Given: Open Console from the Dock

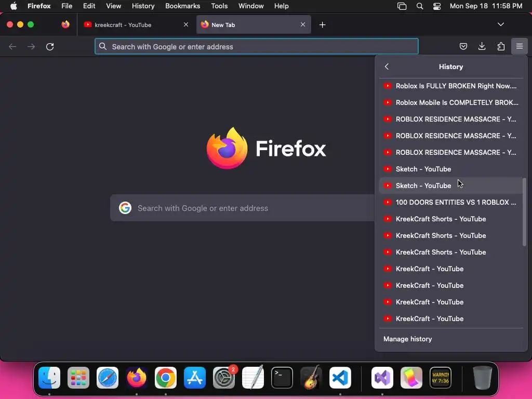Looking at the screenshot, I should pyautogui.click(x=441, y=378).
